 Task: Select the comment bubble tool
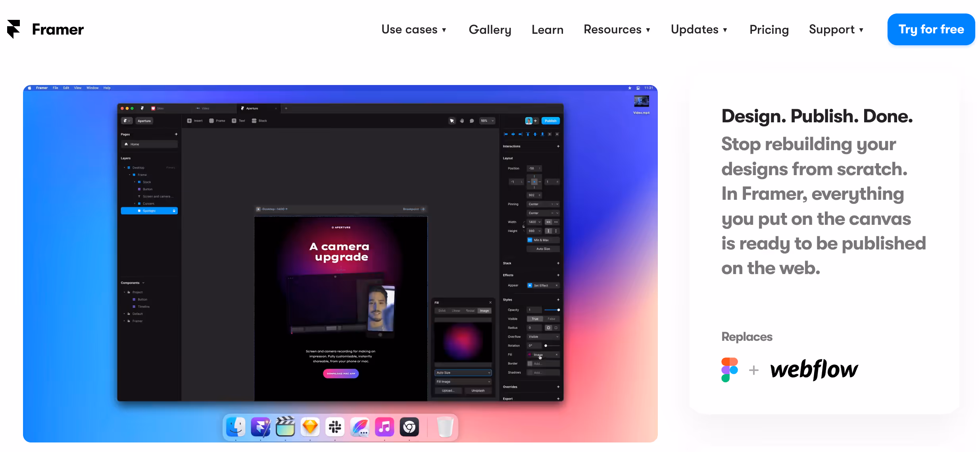pos(472,121)
